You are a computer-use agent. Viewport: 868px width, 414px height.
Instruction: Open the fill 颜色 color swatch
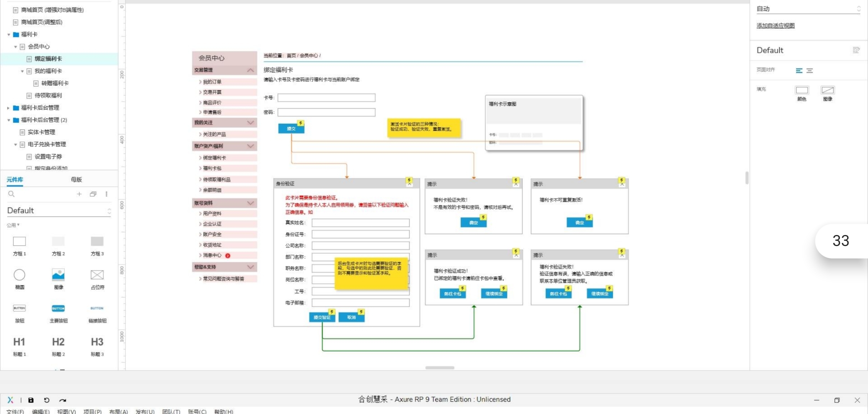(802, 90)
